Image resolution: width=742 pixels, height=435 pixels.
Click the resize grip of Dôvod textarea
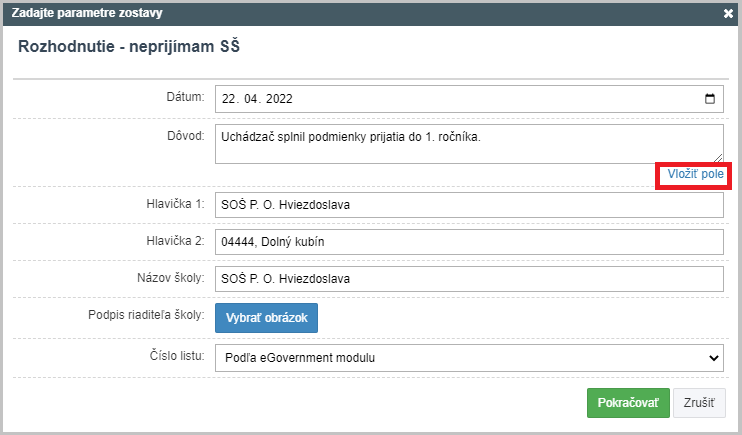(x=718, y=159)
